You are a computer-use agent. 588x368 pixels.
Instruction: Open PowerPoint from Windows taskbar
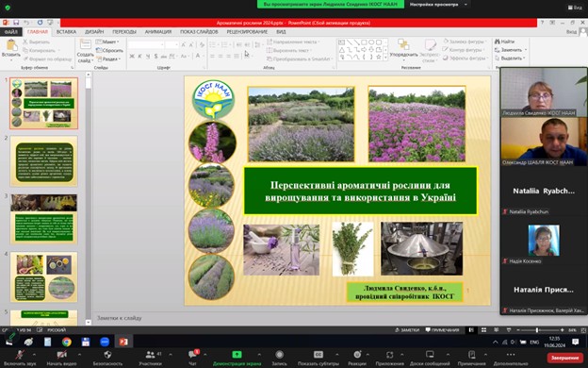(123, 342)
